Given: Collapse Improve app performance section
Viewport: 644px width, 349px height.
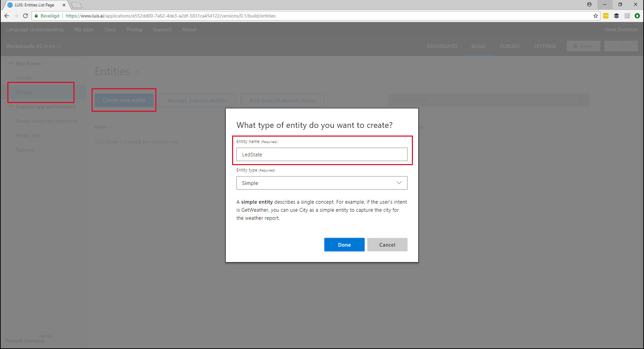Looking at the screenshot, I should [11, 106].
